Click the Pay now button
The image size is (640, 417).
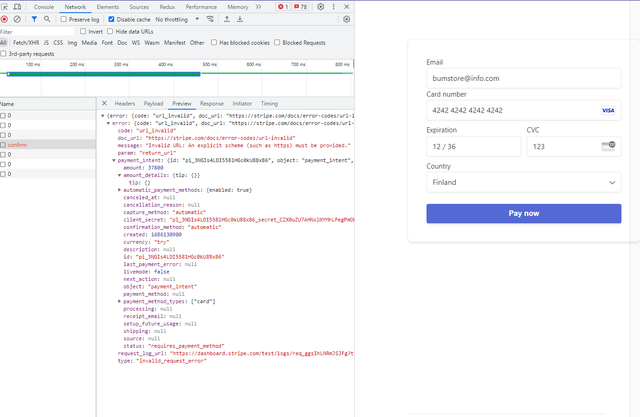[x=524, y=213]
